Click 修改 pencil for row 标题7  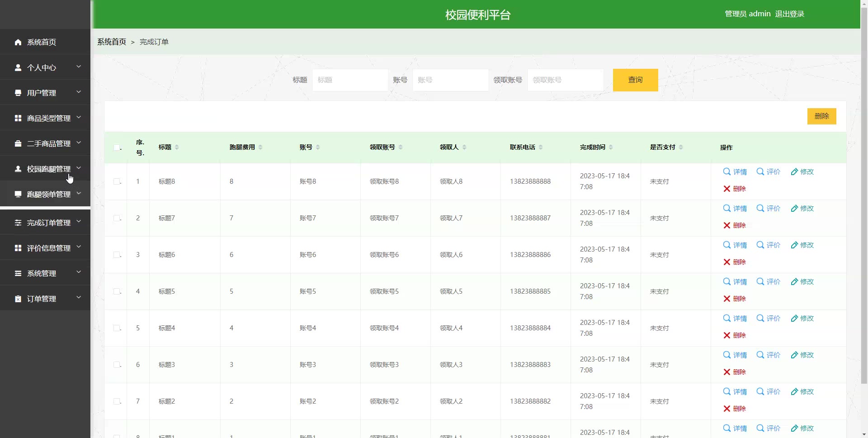click(x=802, y=208)
